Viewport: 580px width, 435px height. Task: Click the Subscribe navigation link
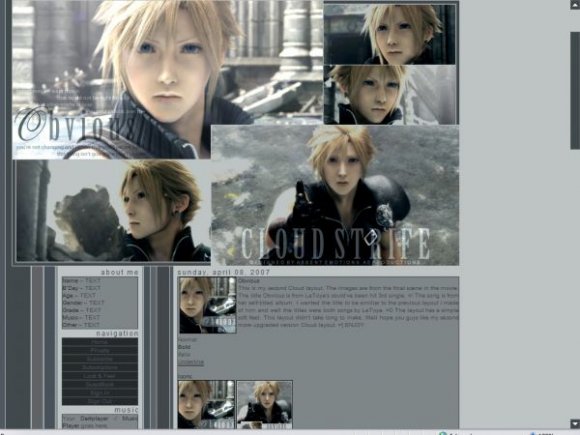coord(100,359)
